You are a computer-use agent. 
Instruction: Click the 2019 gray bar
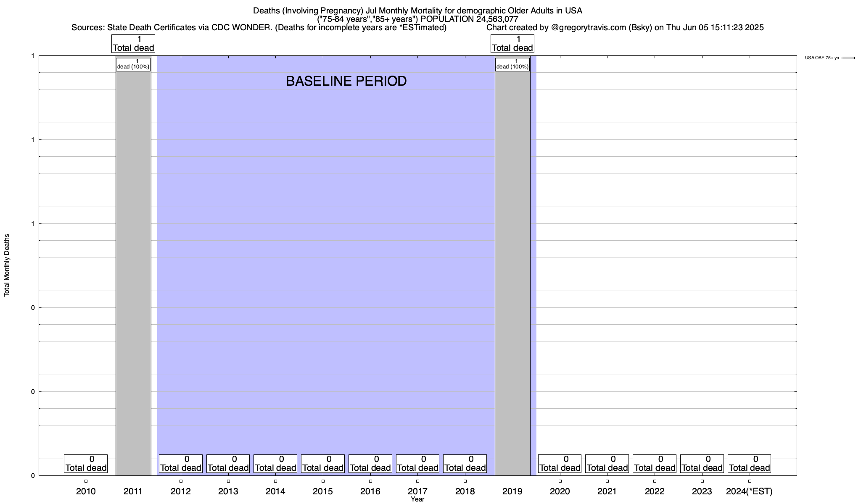512,265
